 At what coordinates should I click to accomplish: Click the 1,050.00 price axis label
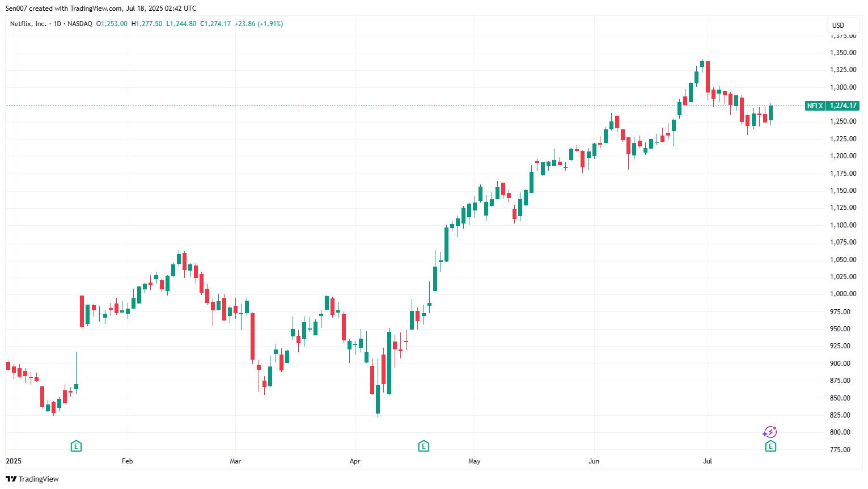pos(843,259)
